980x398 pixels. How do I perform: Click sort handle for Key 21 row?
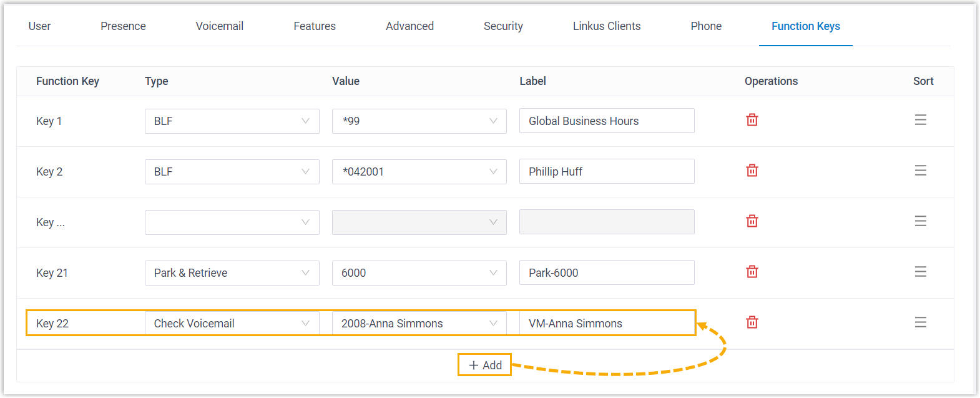920,272
